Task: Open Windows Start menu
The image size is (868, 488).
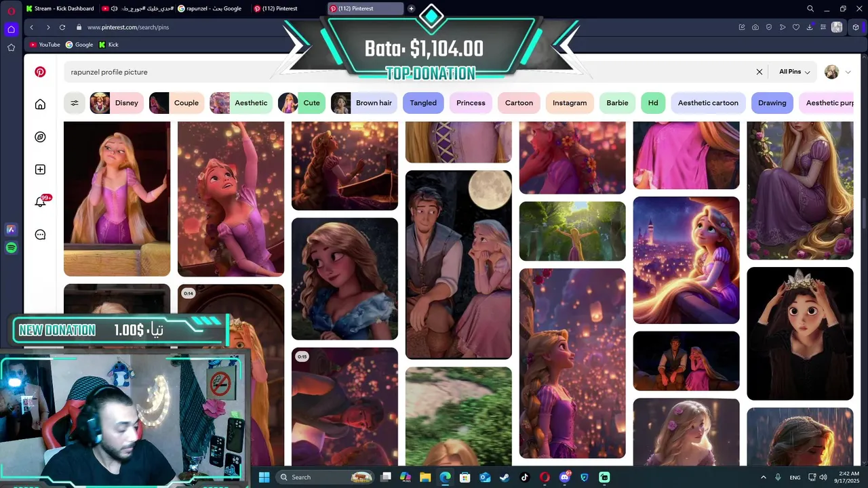Action: [264, 477]
